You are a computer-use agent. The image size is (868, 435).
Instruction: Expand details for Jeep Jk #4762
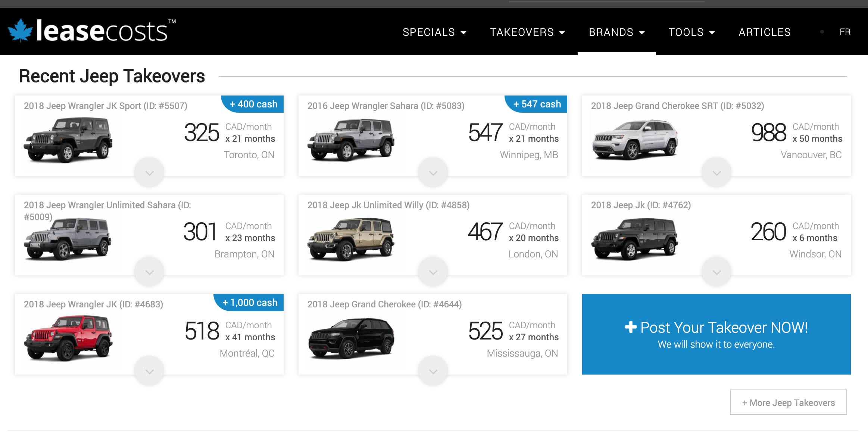pos(716,272)
